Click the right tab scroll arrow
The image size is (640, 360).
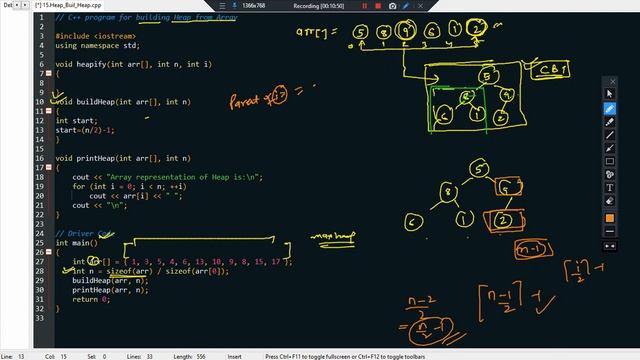[25, 5]
